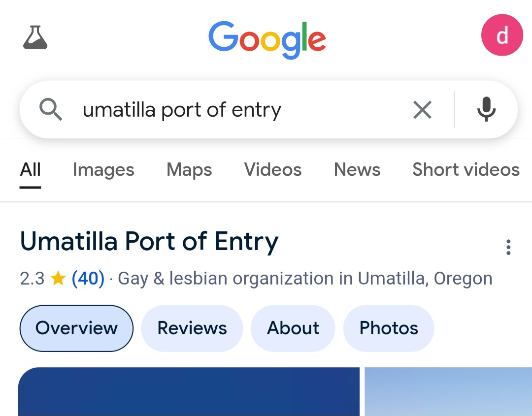Viewport: 532px width, 416px height.
Task: Select the Overview chip
Action: (x=76, y=328)
